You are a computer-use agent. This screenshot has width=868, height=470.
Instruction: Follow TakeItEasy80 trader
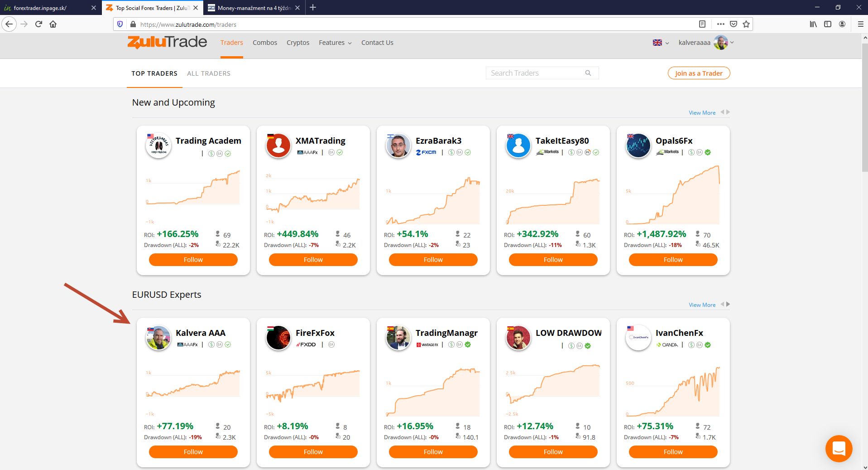click(x=553, y=260)
